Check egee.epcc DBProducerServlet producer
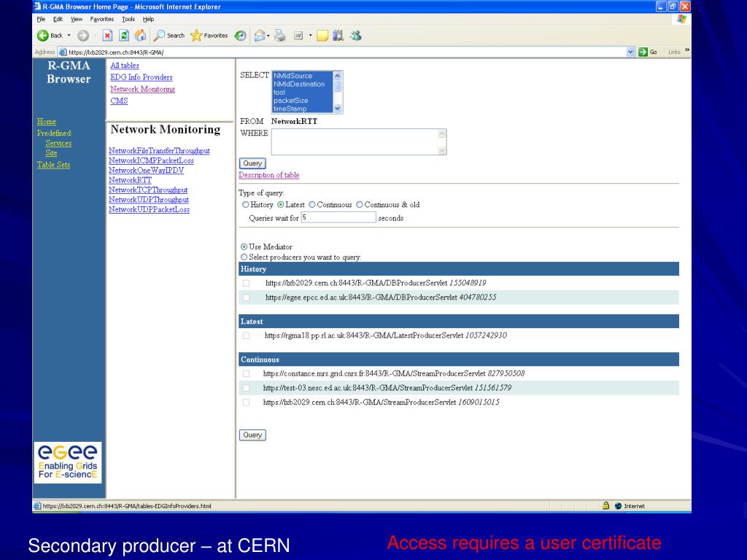747x560 pixels. pyautogui.click(x=247, y=297)
